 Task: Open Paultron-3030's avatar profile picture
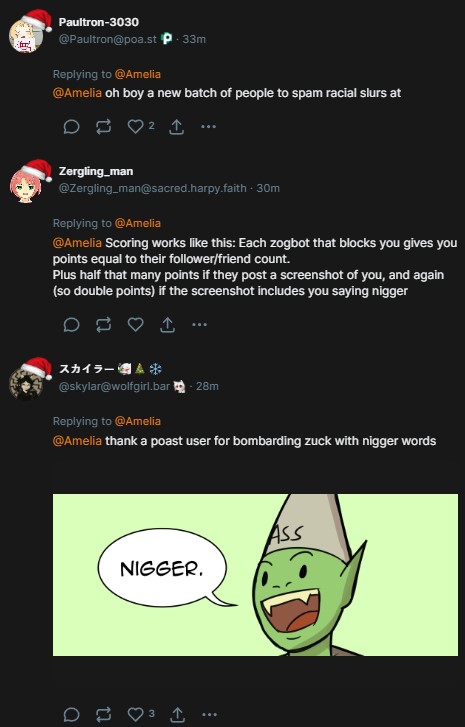click(26, 36)
